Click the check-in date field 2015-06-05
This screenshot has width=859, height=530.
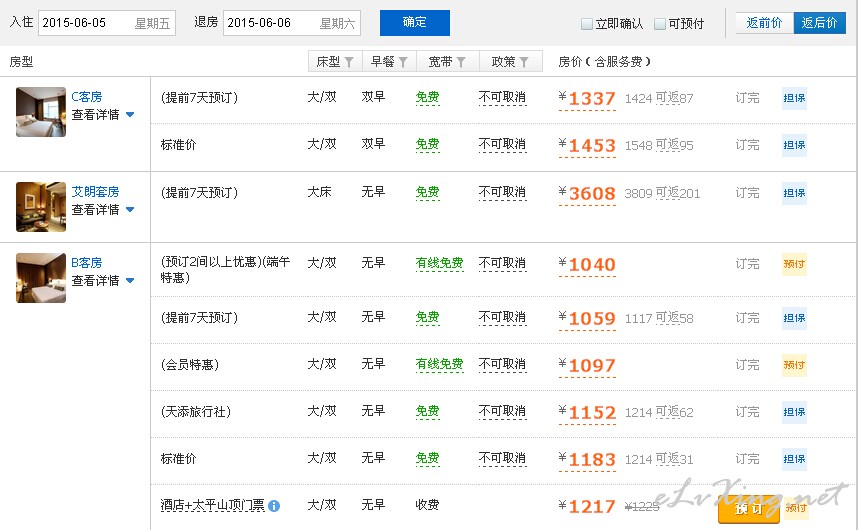click(x=106, y=23)
